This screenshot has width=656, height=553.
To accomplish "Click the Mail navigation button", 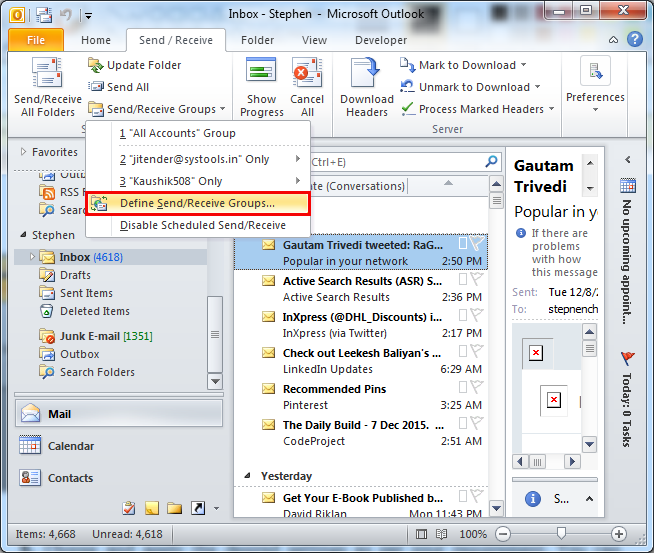I will [119, 414].
